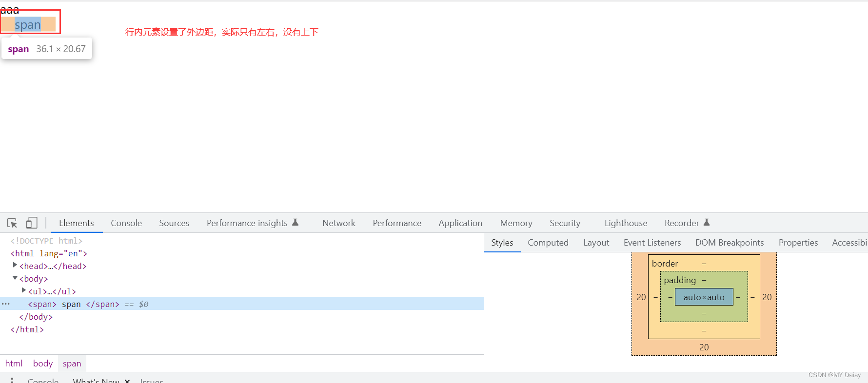Switch to the Lighthouse tab
The image size is (868, 383).
pyautogui.click(x=626, y=223)
